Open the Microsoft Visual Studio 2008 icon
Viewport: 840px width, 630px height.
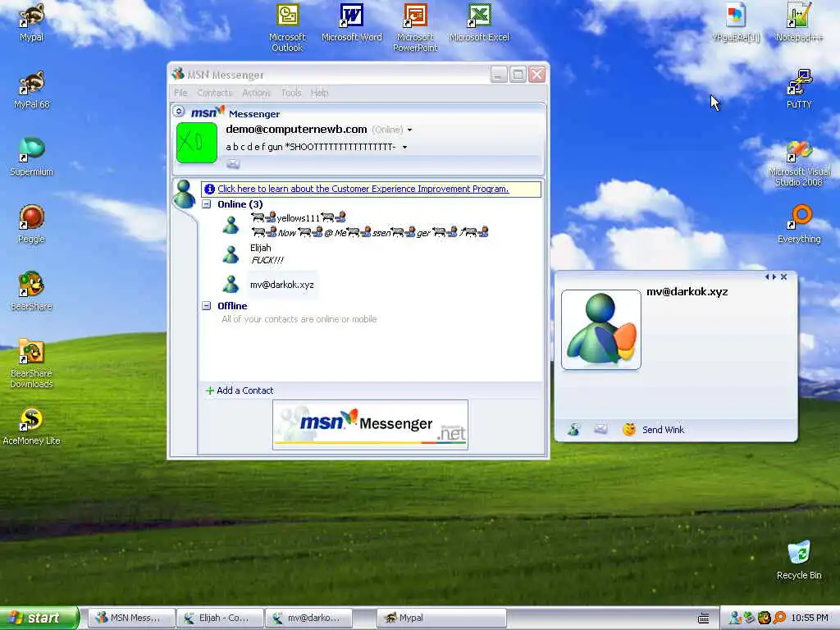pos(799,163)
